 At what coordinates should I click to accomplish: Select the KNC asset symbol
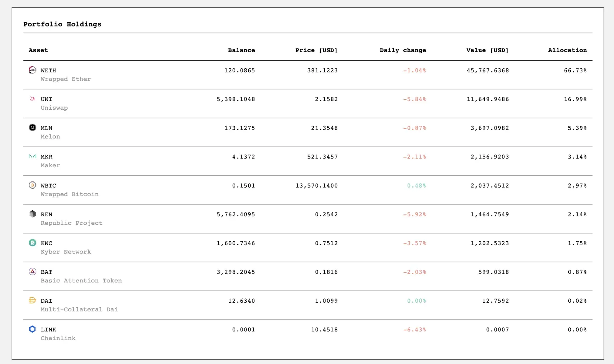pos(46,243)
